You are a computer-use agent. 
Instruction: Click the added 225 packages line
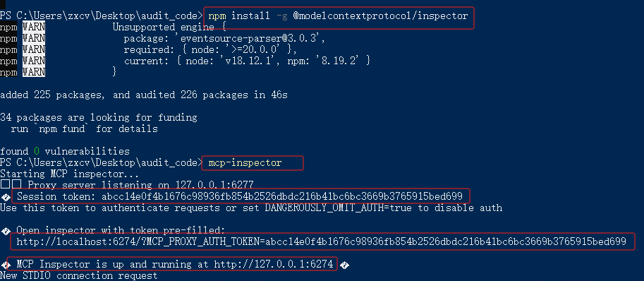tap(144, 95)
